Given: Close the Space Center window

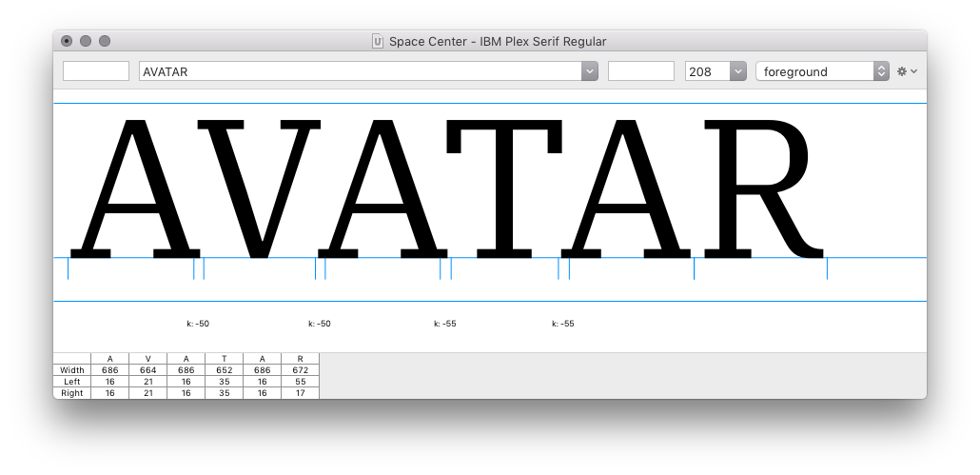Looking at the screenshot, I should click(67, 41).
